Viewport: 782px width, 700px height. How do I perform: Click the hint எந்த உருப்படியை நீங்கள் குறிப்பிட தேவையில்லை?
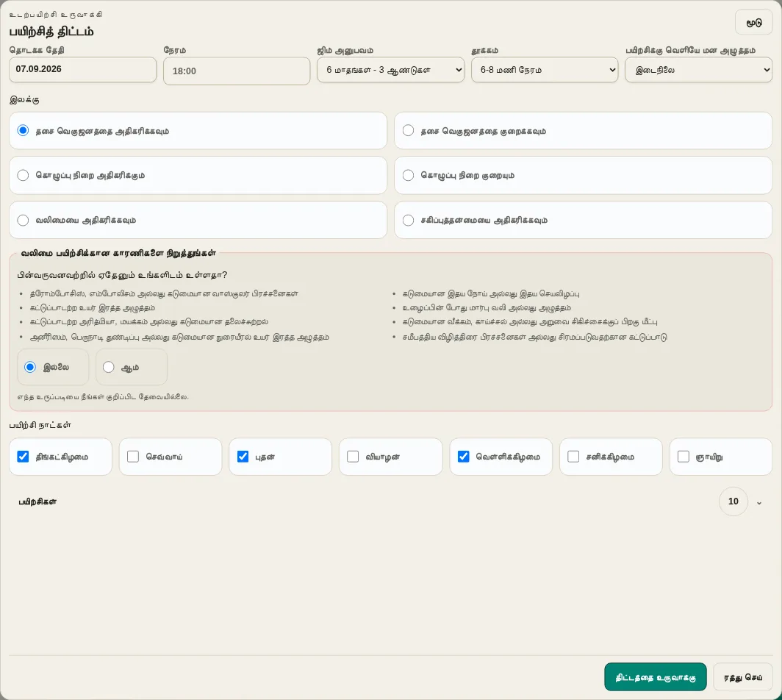point(103,397)
